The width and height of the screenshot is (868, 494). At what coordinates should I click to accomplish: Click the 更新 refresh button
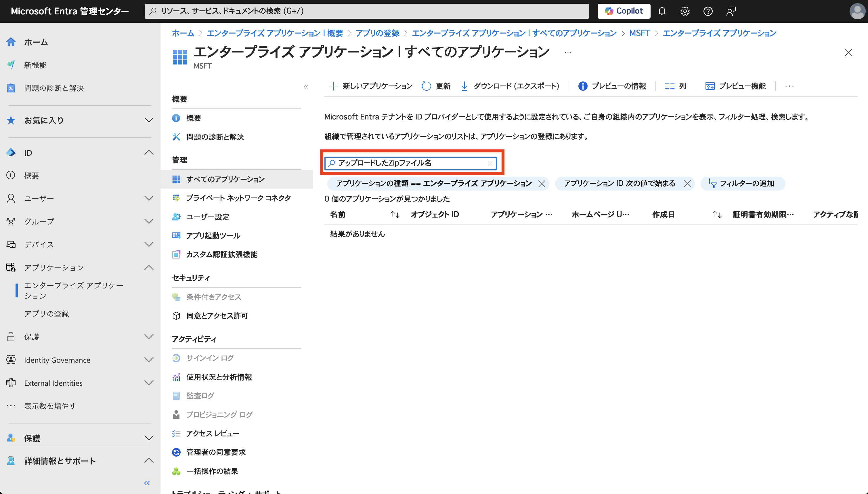[x=436, y=86]
